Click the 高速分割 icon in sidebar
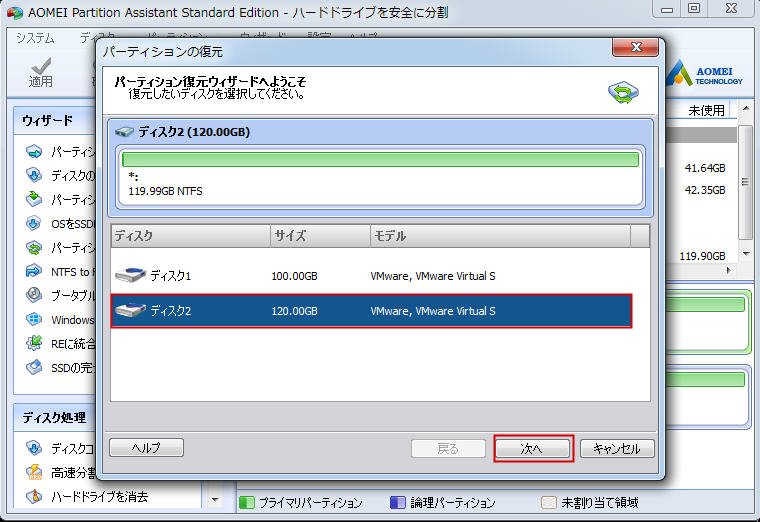The height and width of the screenshot is (522, 760). pos(34,472)
